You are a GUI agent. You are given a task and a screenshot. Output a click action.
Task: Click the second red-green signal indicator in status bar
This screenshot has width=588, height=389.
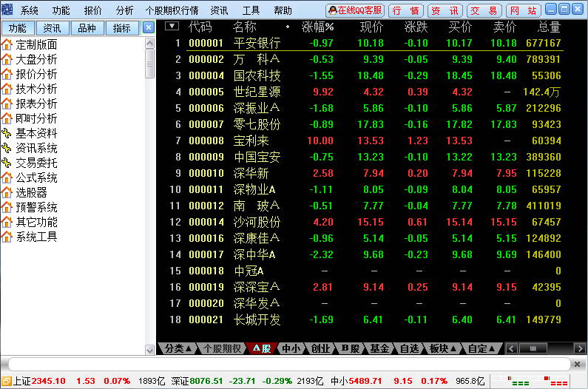pyautogui.click(x=555, y=381)
